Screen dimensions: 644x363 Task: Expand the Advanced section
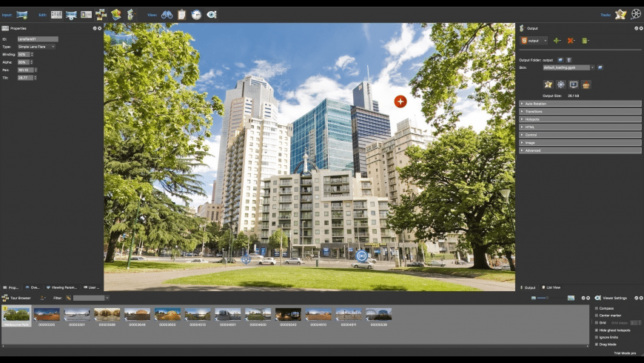click(x=580, y=150)
